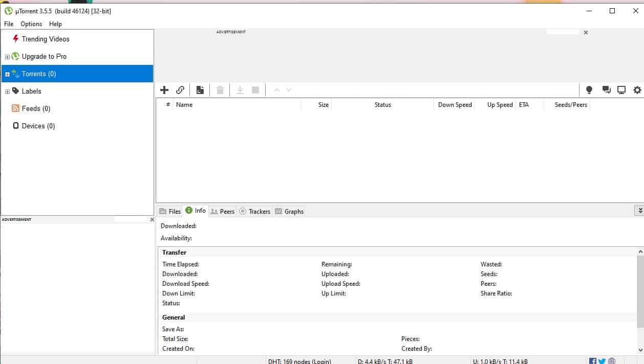Image resolution: width=644 pixels, height=364 pixels.
Task: Click the Add Torrent plus icon
Action: coord(164,90)
